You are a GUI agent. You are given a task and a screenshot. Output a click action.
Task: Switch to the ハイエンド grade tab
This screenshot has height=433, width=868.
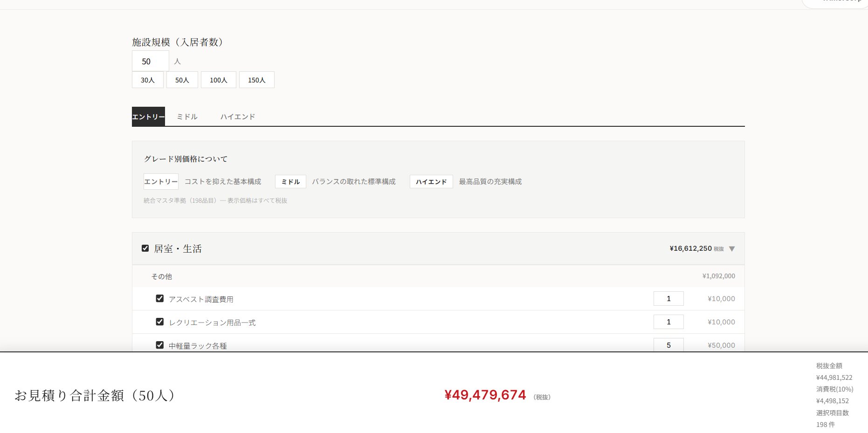[238, 117]
